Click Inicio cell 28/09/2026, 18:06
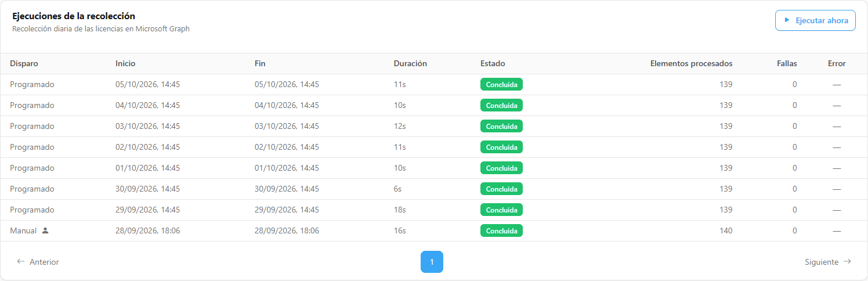This screenshot has width=868, height=281. [147, 230]
